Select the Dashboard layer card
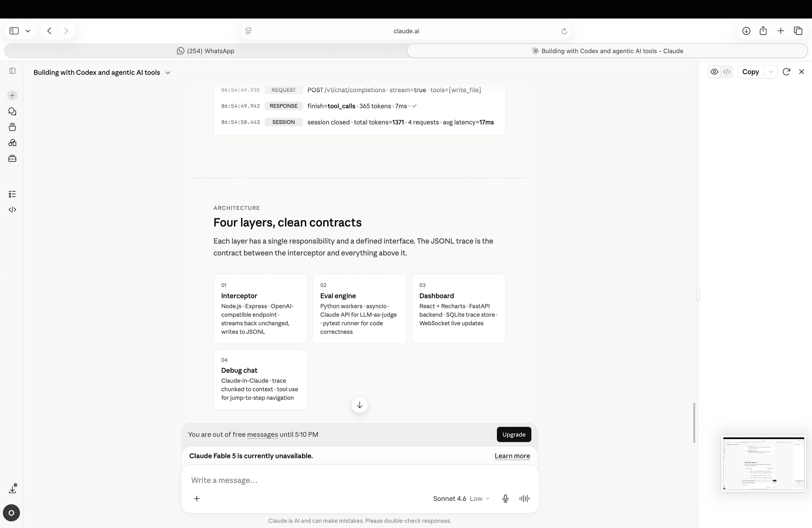Viewport: 812px width, 528px height. point(458,309)
